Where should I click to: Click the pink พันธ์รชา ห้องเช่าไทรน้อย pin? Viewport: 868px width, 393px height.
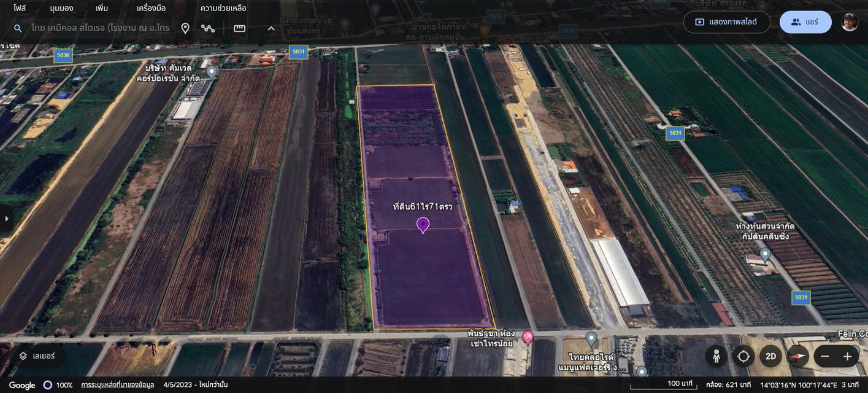pos(528,337)
